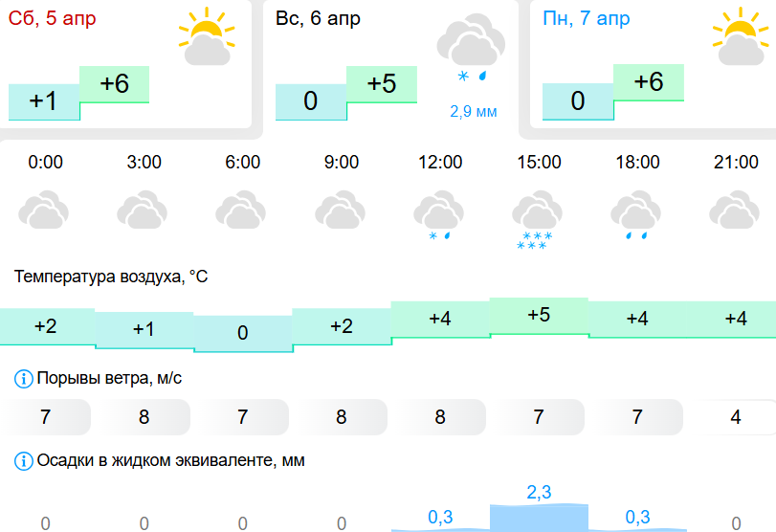
Task: Click the snow and rain icon on Sunday card
Action: [x=471, y=48]
